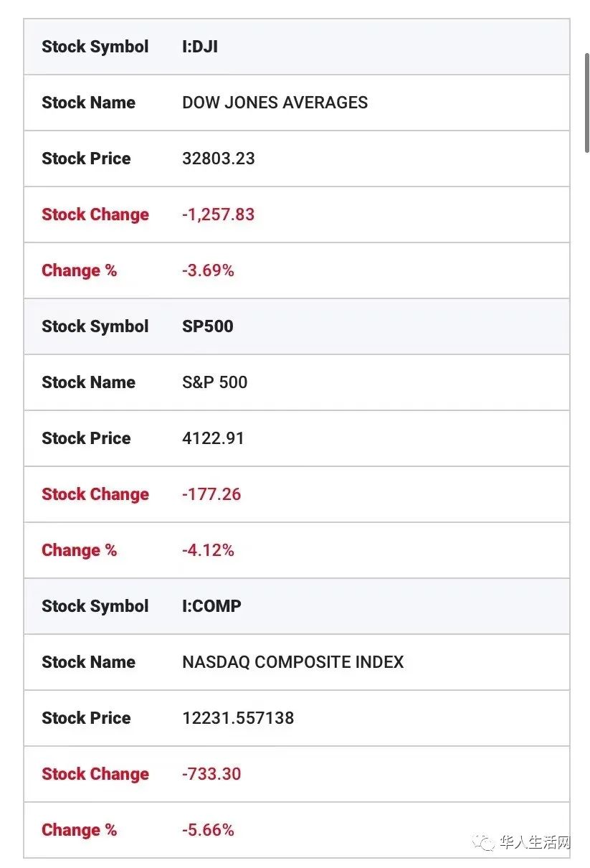Click the NASDAQ COMPOSITE INDEX name
The image size is (590, 868).
pos(292,662)
